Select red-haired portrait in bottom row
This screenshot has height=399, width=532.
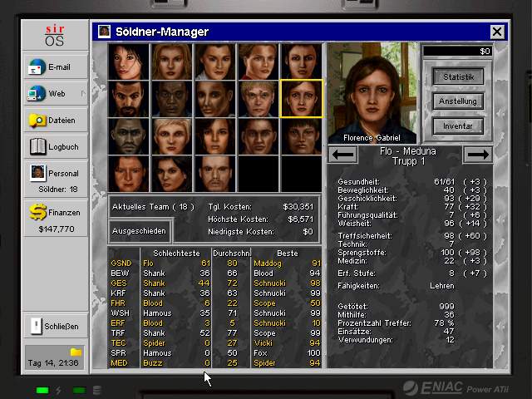129,174
